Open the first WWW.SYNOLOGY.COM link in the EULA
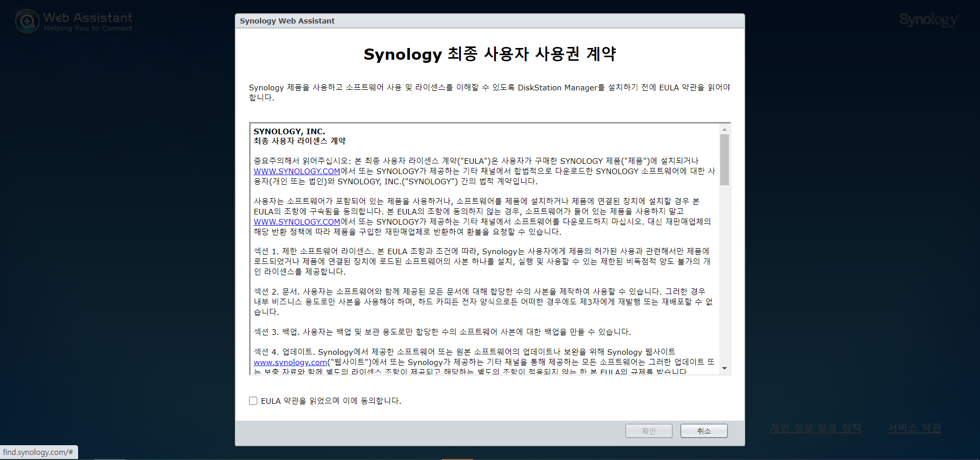 pos(297,171)
